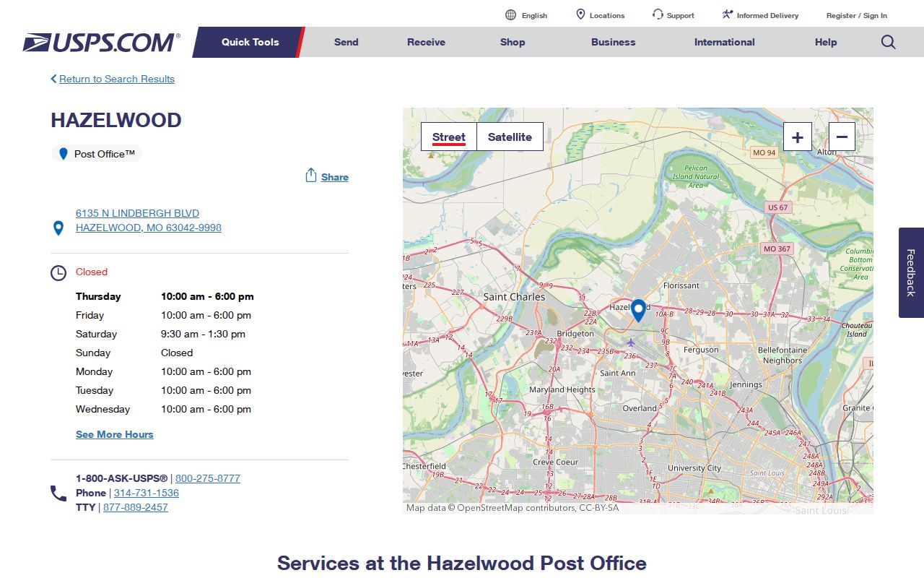This screenshot has width=924, height=578.
Task: Click the Florissant label on map
Action: tap(681, 285)
